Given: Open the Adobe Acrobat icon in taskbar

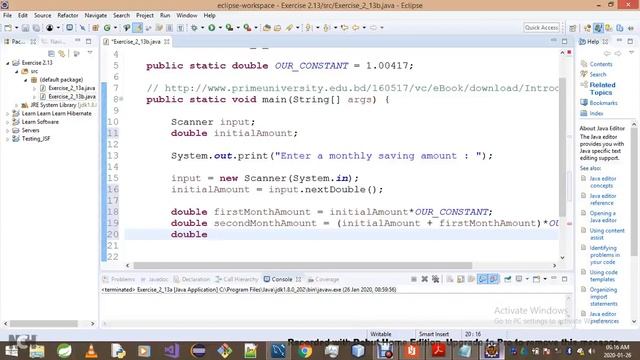Looking at the screenshot, I should (438, 351).
